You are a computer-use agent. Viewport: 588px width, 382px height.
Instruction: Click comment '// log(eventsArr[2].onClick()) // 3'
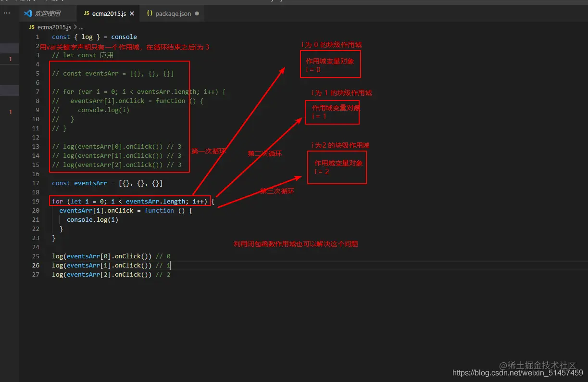(117, 165)
